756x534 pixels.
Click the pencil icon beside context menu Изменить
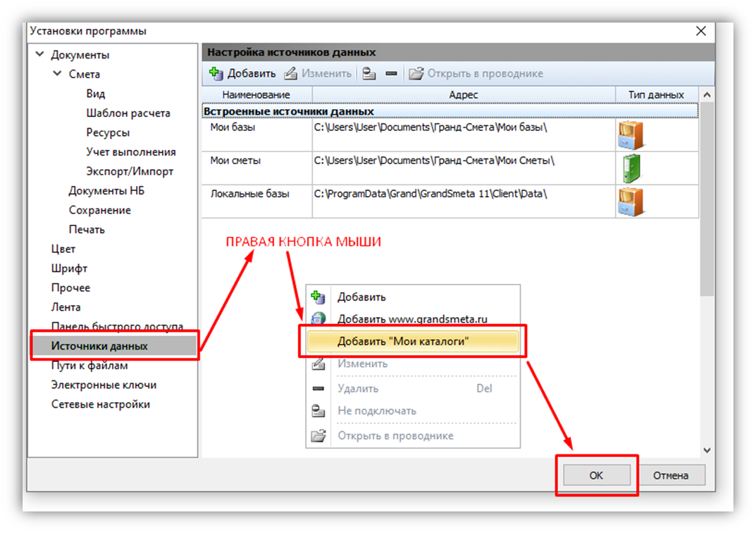(318, 364)
